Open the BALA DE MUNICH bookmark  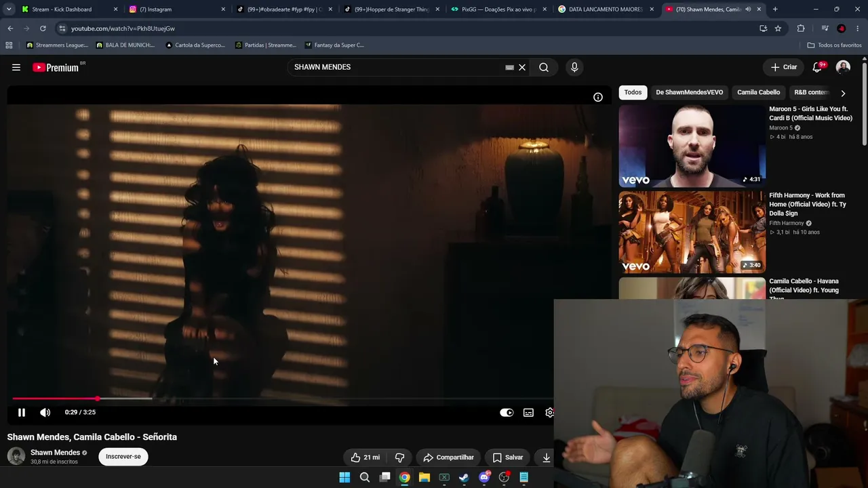point(125,45)
